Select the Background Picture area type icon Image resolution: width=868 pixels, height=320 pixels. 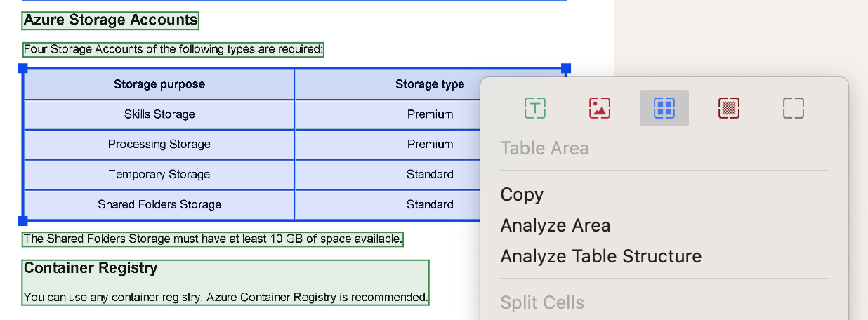coord(729,108)
